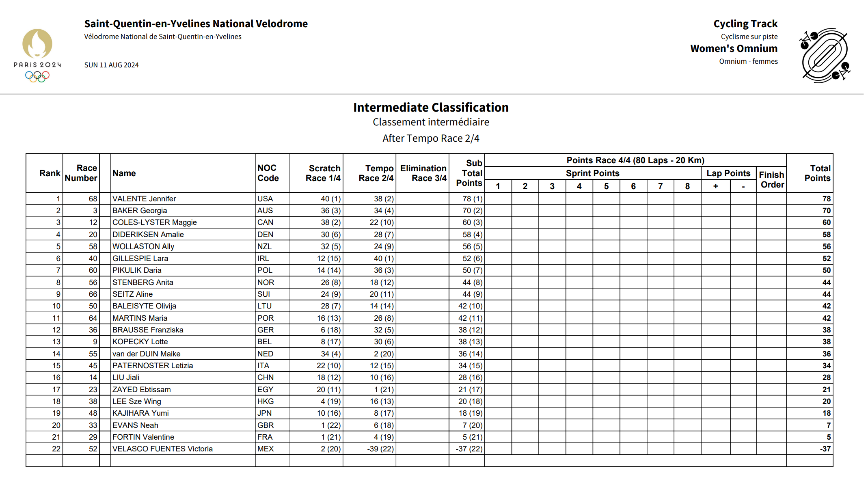Click the 'Elimination Race 3/4' column header
Screen dimensions: 868x492
click(423, 173)
